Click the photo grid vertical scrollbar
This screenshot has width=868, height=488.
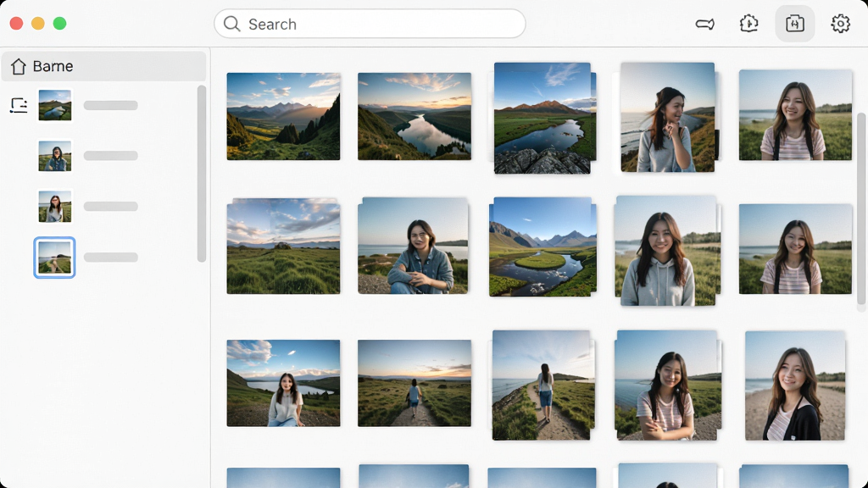coord(861,208)
